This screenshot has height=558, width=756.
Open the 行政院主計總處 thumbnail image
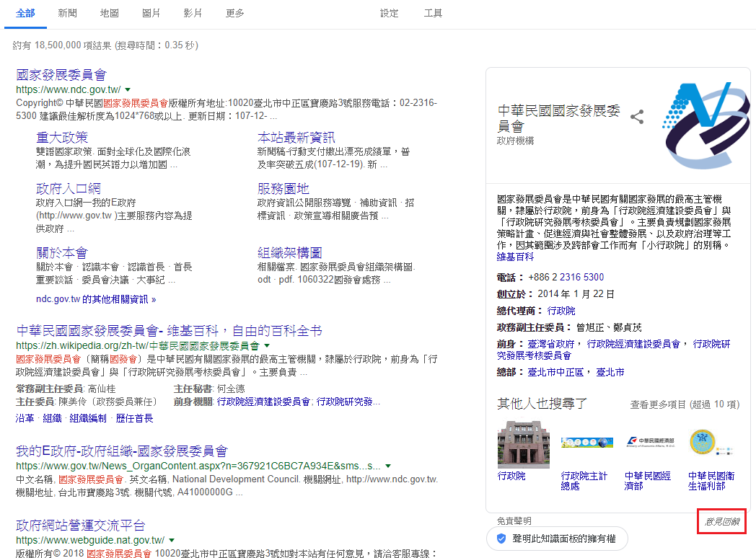586,443
